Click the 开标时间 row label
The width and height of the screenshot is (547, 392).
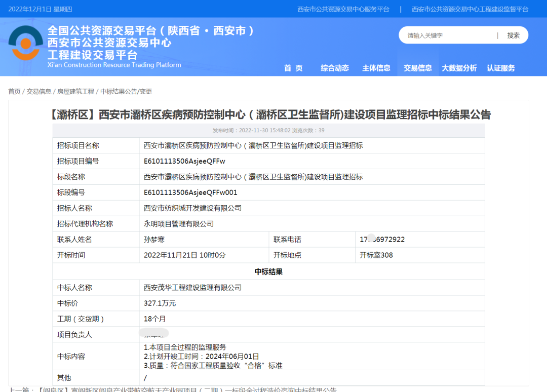(71, 255)
